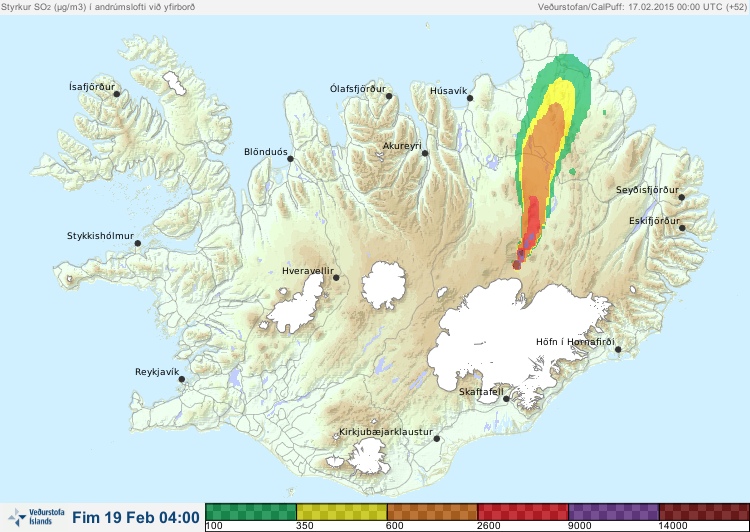Screen dimensions: 750x532
Task: Click the green 100 legend swatch
Action: coord(251,511)
